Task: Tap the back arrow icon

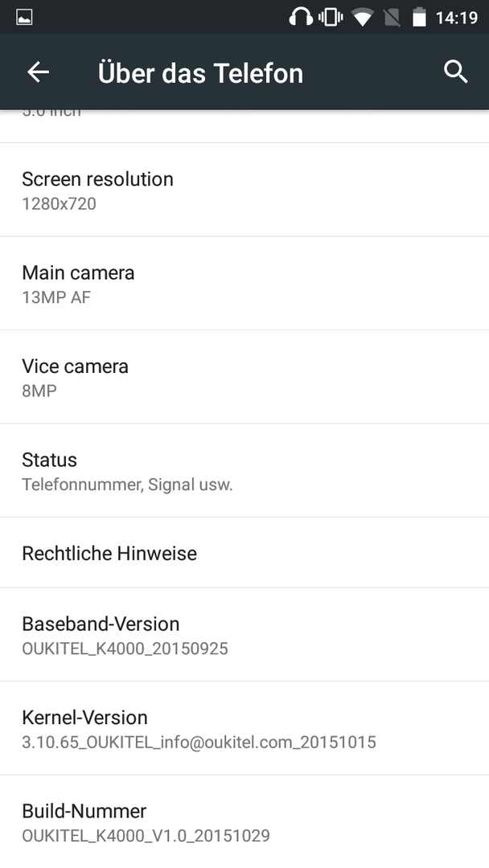Action: point(39,72)
